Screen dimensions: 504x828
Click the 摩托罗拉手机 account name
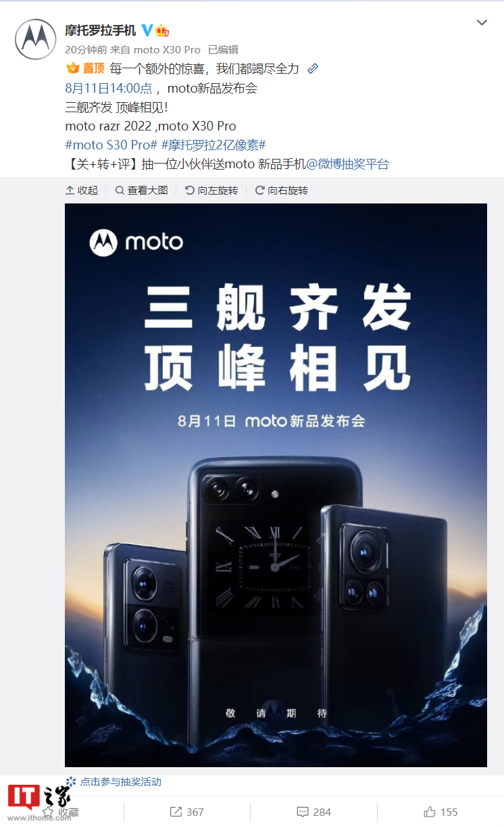pos(101,30)
